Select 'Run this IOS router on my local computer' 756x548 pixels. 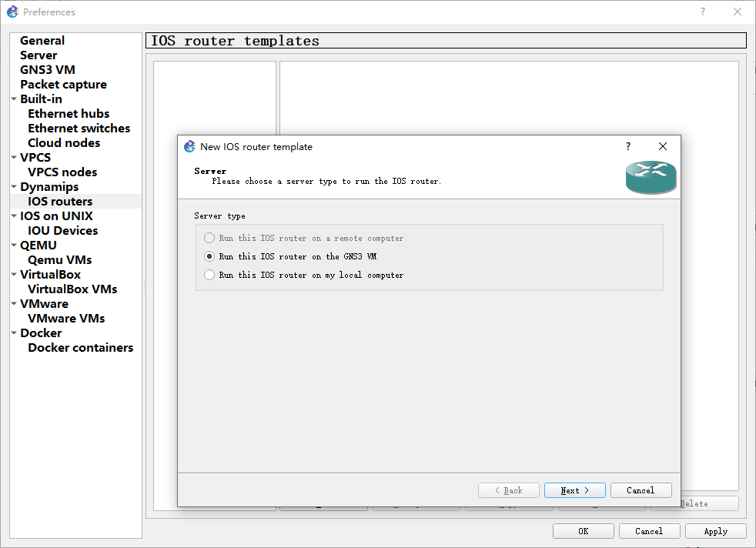304,275
